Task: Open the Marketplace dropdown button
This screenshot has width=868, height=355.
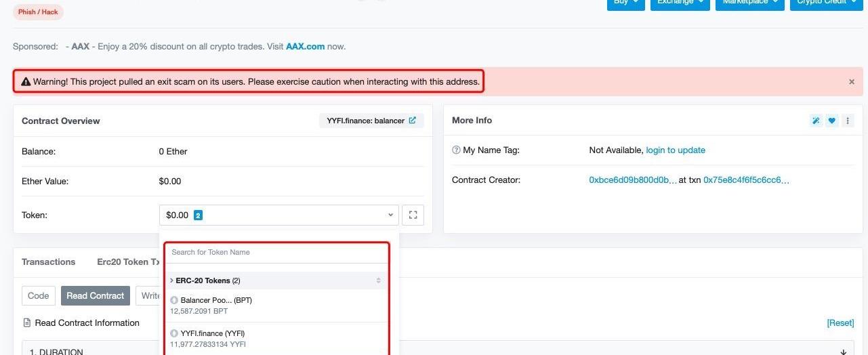Action: [x=749, y=3]
